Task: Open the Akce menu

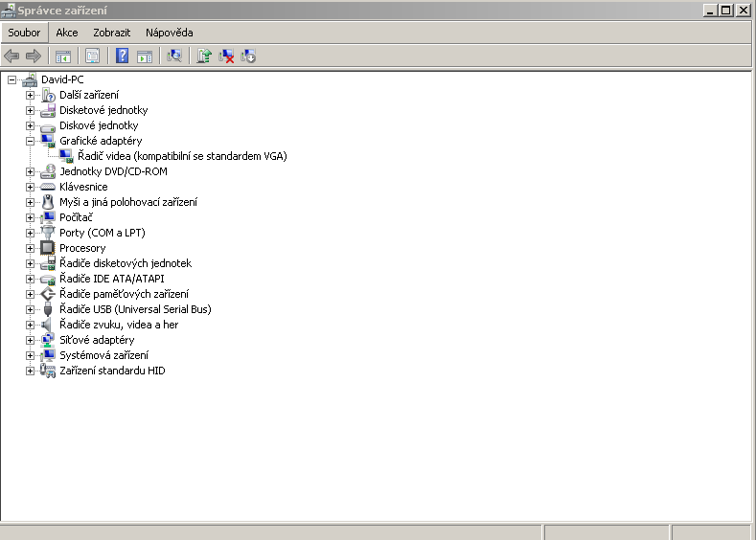Action: [66, 33]
